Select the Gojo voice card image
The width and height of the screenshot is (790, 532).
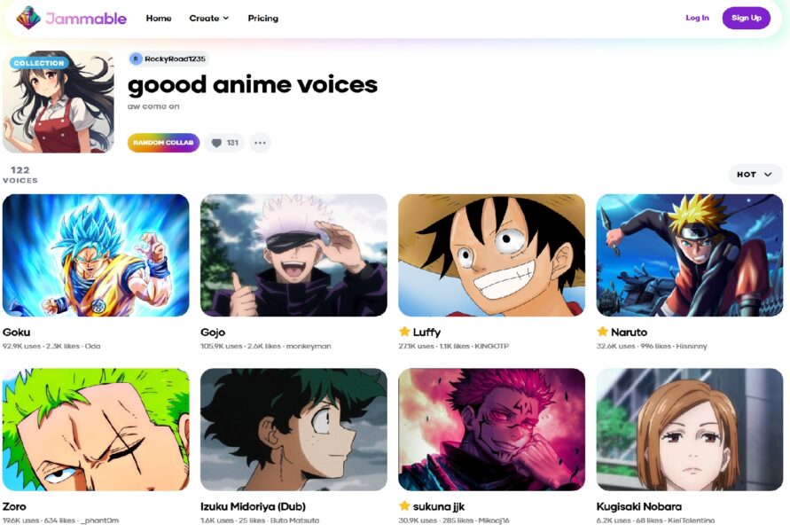293,255
